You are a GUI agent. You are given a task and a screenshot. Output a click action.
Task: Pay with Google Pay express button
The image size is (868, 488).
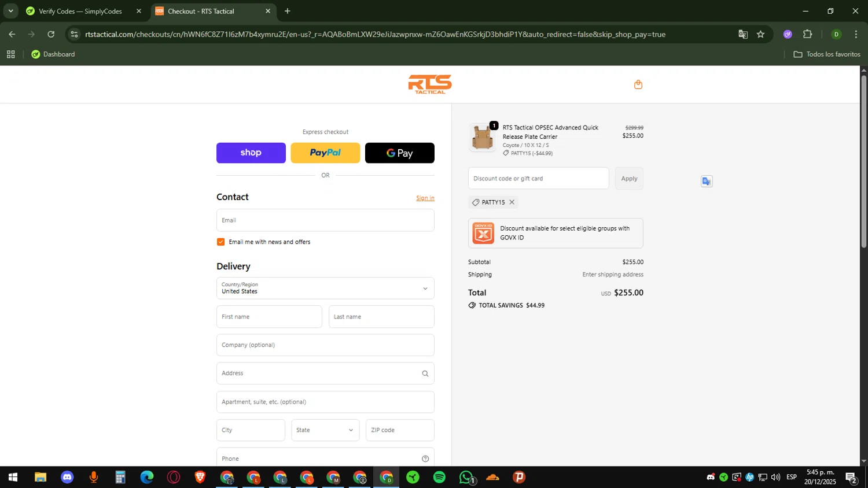pos(400,153)
